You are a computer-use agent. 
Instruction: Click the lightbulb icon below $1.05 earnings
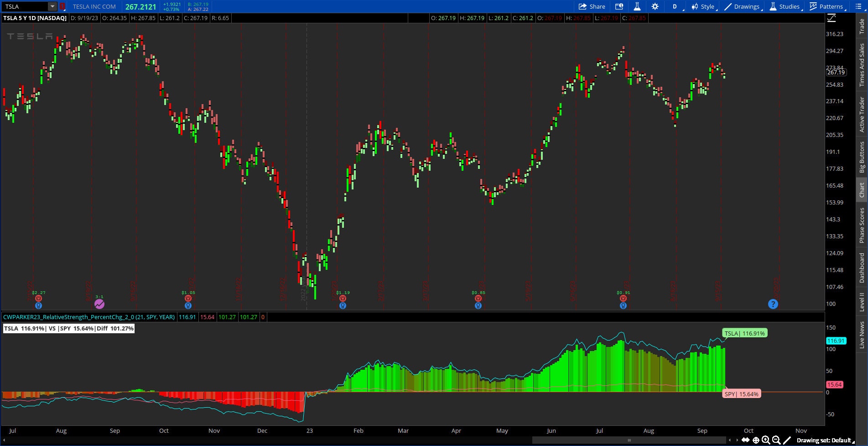coord(188,305)
